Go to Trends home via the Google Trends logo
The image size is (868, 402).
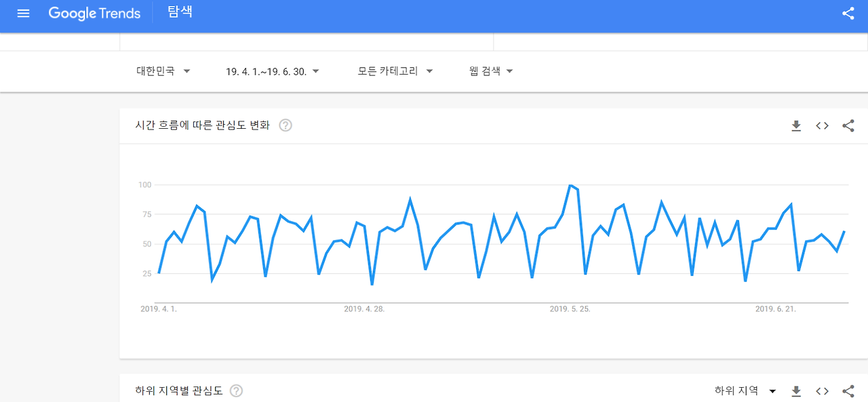click(x=94, y=13)
